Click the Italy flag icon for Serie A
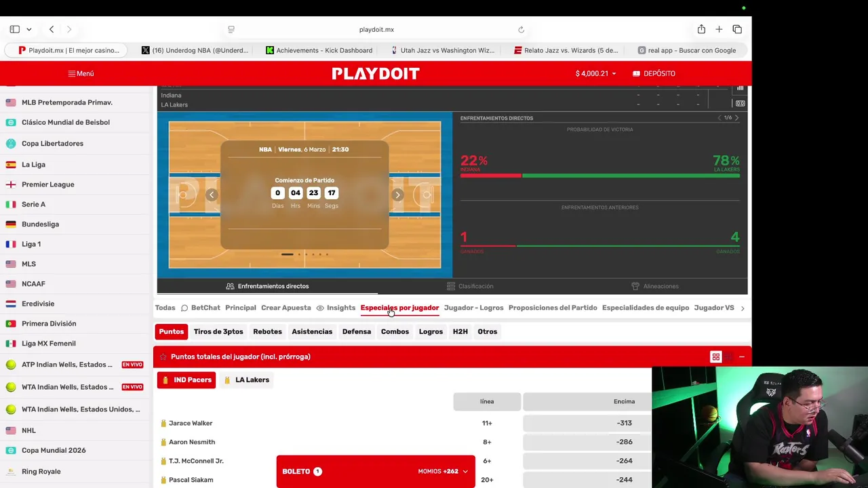868x488 pixels. [11, 205]
